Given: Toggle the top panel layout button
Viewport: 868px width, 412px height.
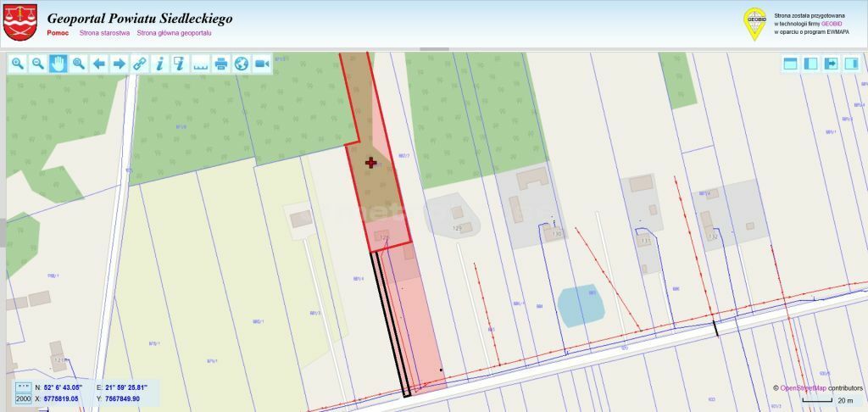Looking at the screenshot, I should (x=791, y=64).
